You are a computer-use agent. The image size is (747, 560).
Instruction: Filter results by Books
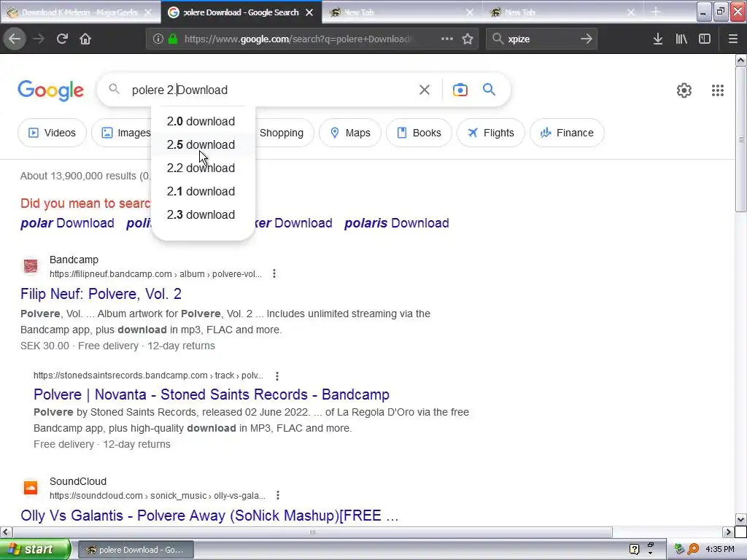(419, 133)
